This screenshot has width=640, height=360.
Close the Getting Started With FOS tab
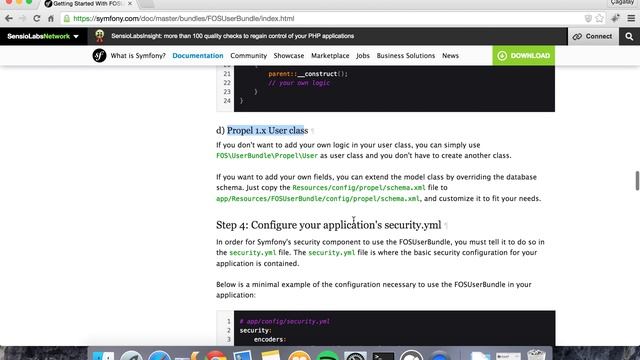(130, 4)
